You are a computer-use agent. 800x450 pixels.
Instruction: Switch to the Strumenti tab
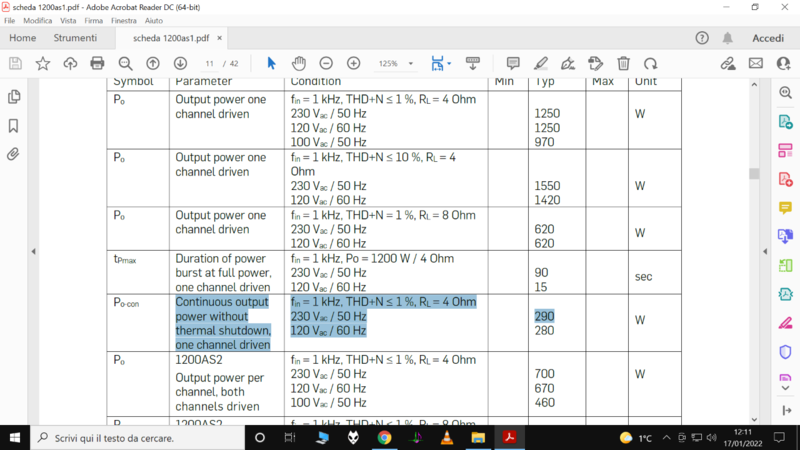(75, 38)
